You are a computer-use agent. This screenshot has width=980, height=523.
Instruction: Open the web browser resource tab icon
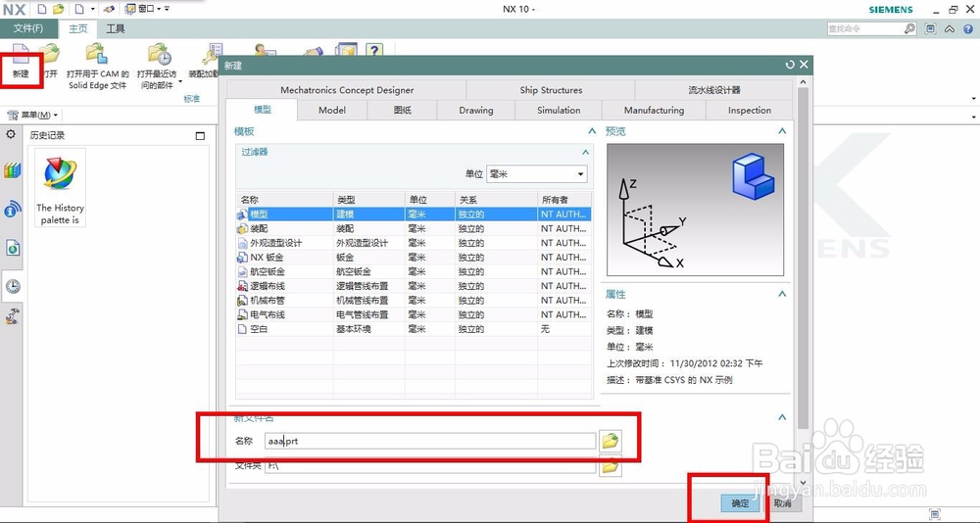click(x=13, y=248)
